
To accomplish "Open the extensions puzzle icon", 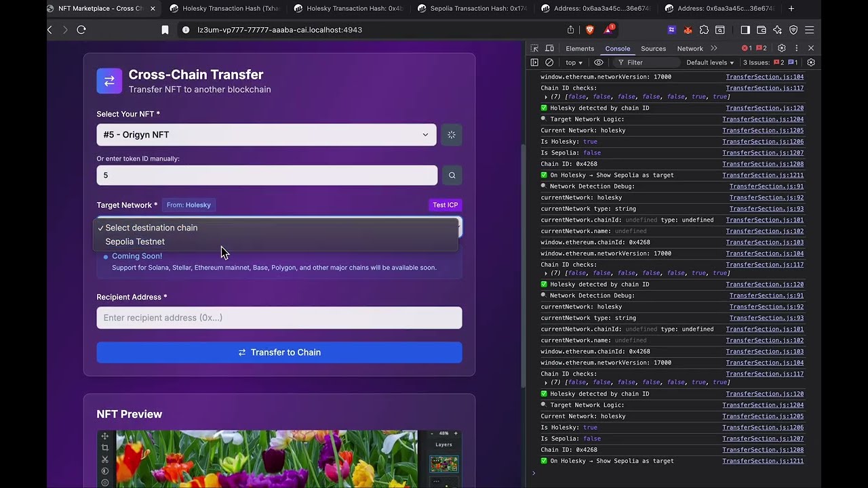I will pyautogui.click(x=704, y=30).
